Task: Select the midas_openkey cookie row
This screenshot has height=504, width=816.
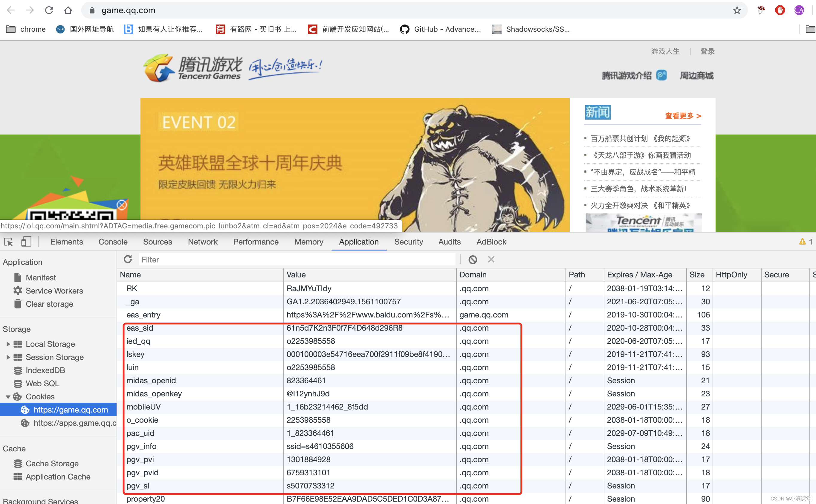Action: [x=467, y=394]
